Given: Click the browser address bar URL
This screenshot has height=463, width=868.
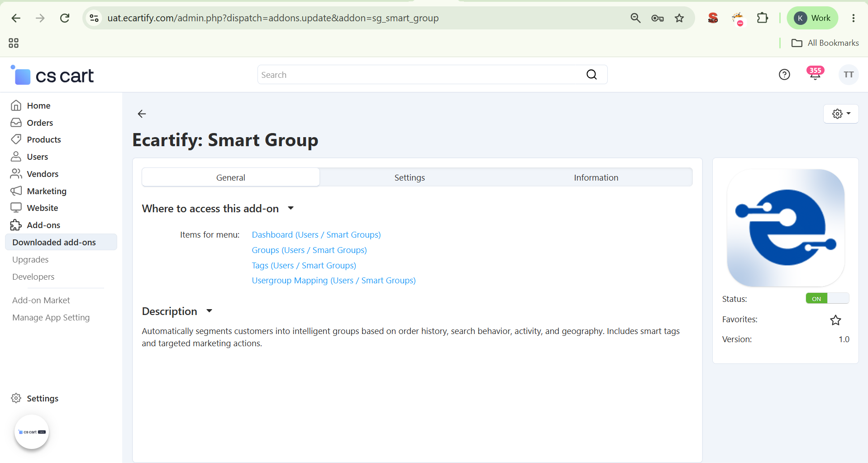Looking at the screenshot, I should tap(273, 18).
